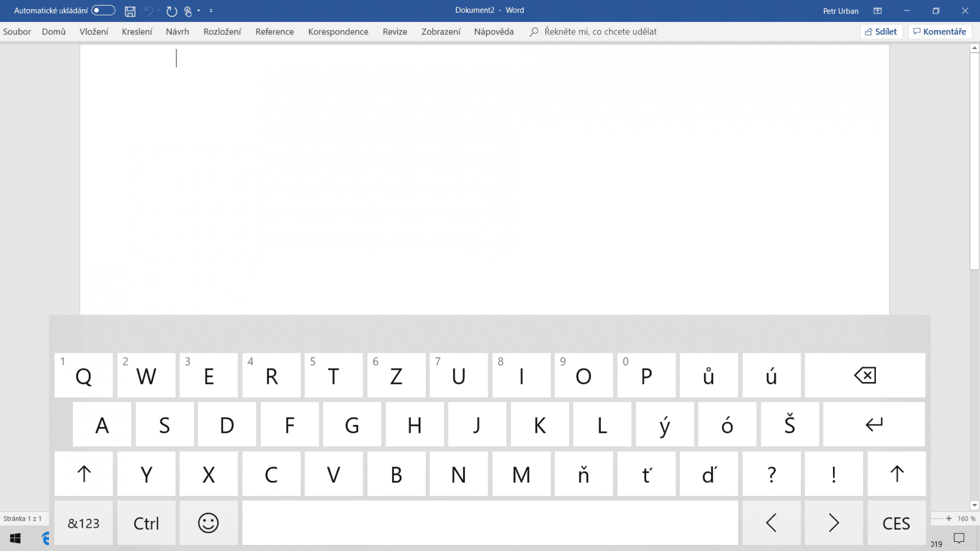The width and height of the screenshot is (980, 551).
Task: Open the quick access toolbar customization chevron
Action: click(x=211, y=10)
